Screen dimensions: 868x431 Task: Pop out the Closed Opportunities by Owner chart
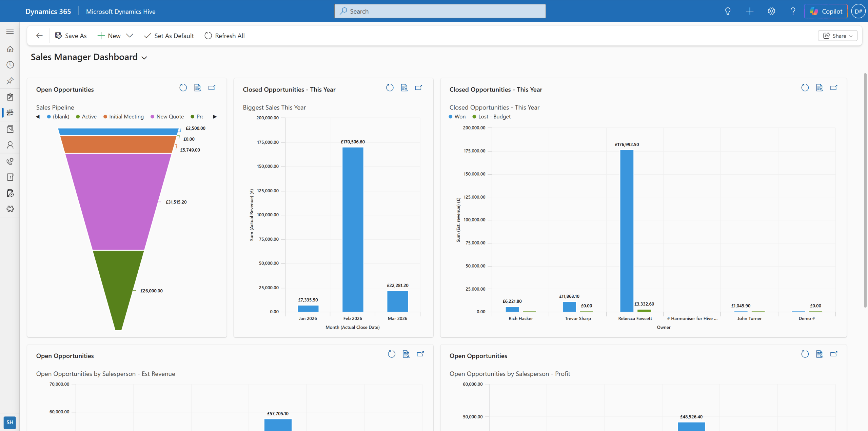[834, 87]
